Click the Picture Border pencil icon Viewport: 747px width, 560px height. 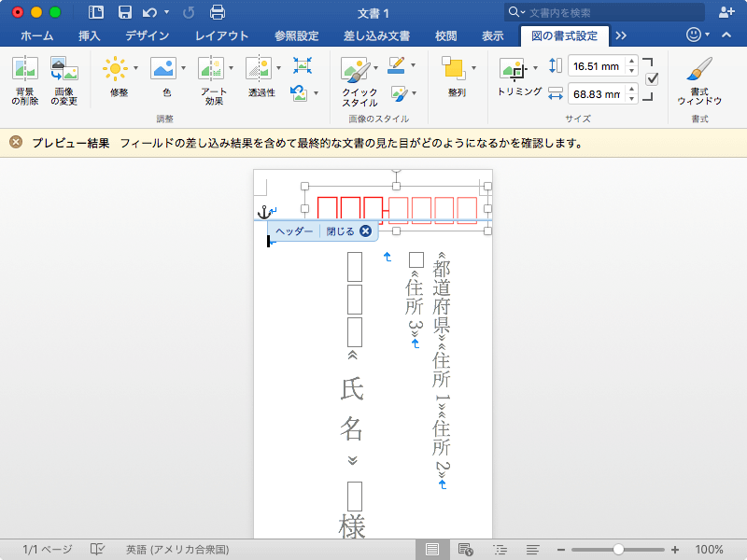[x=396, y=65]
